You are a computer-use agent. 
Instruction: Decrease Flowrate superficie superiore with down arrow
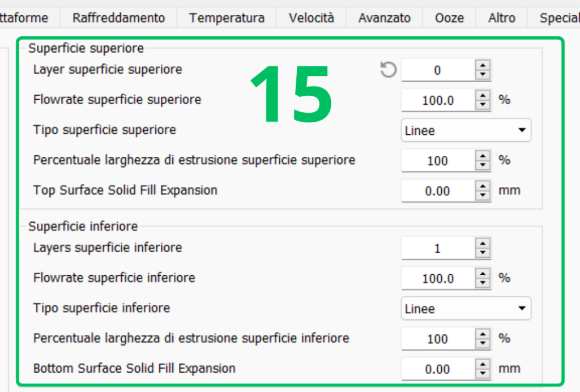(483, 105)
